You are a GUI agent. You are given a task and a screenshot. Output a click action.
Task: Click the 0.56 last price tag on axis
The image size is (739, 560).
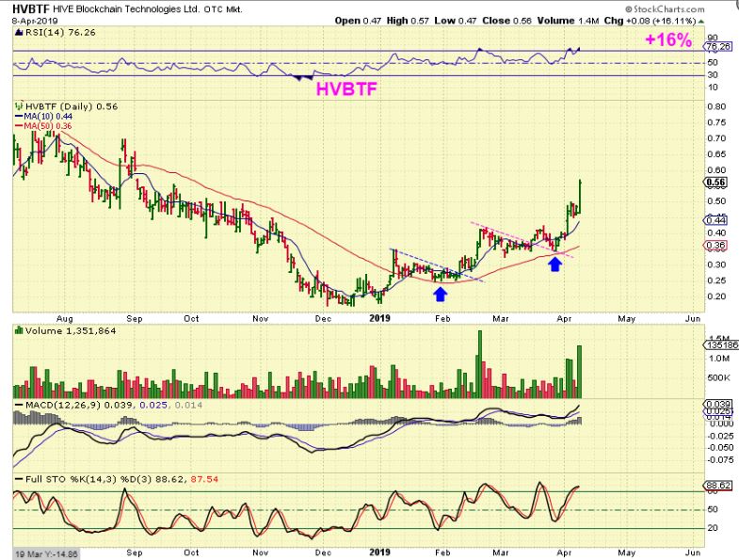pyautogui.click(x=716, y=183)
